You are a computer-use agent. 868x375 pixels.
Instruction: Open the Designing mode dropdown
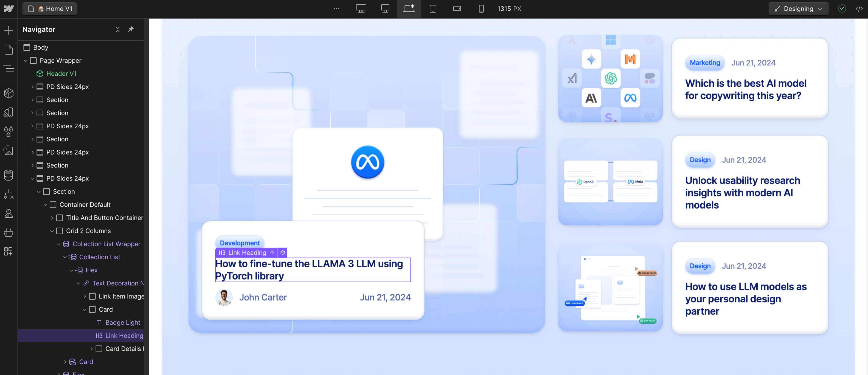[798, 9]
